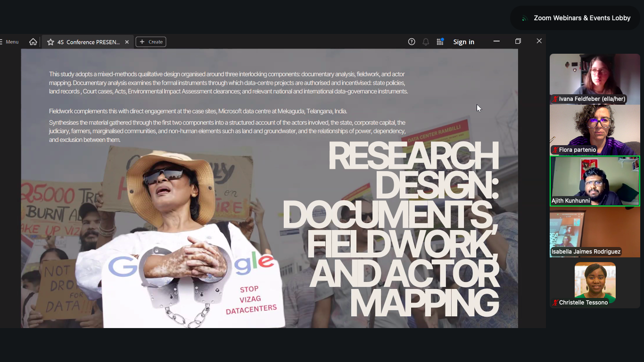Select Christelle Tessono's profile picture tile
The width and height of the screenshot is (644, 362).
(595, 283)
